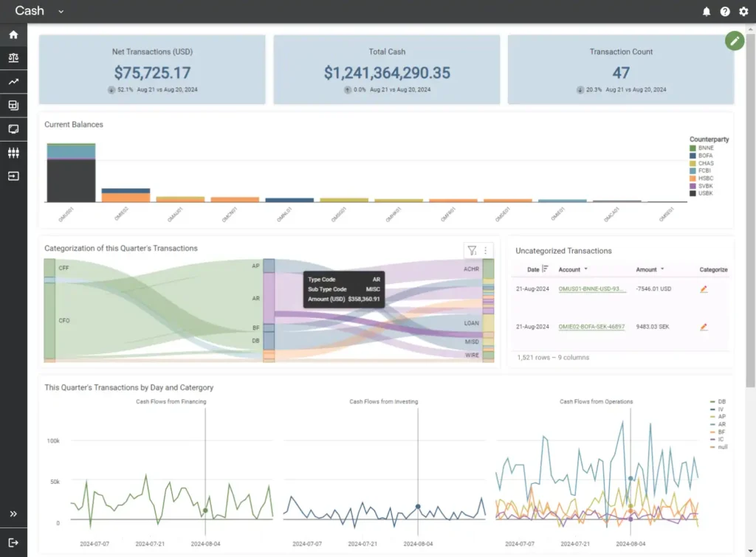Open help via question mark icon
Viewport: 756px width, 557px height.
point(725,12)
